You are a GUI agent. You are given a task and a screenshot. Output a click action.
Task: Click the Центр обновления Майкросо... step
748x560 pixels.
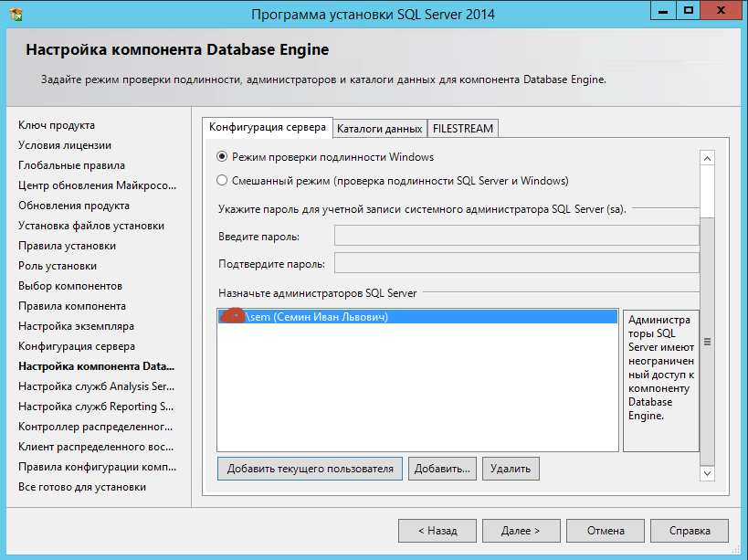pos(98,185)
